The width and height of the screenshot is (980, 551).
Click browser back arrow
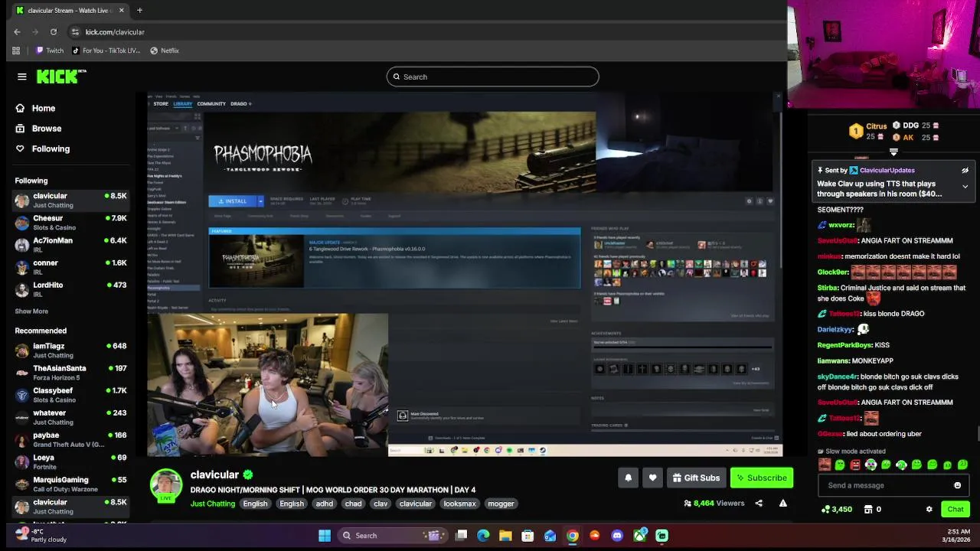(x=17, y=31)
